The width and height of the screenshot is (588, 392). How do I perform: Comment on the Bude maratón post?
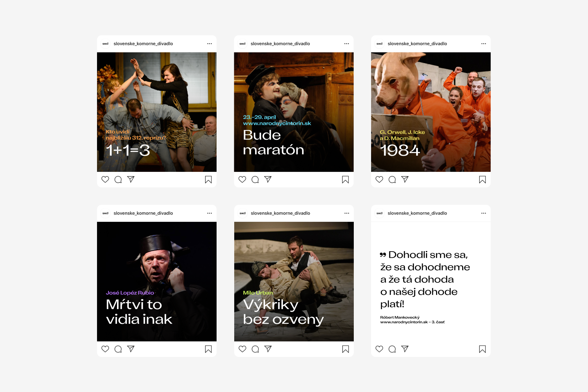[255, 179]
